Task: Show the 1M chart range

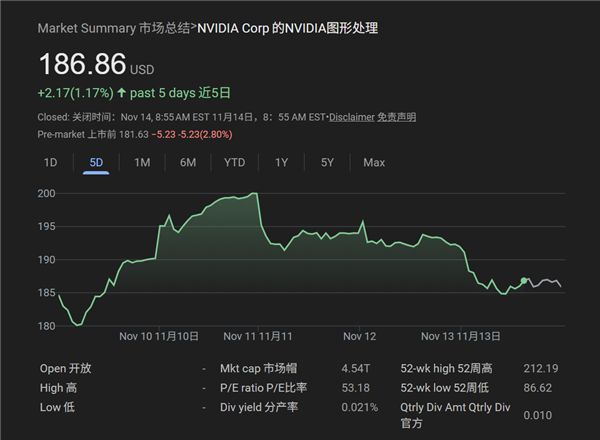Action: pyautogui.click(x=142, y=162)
